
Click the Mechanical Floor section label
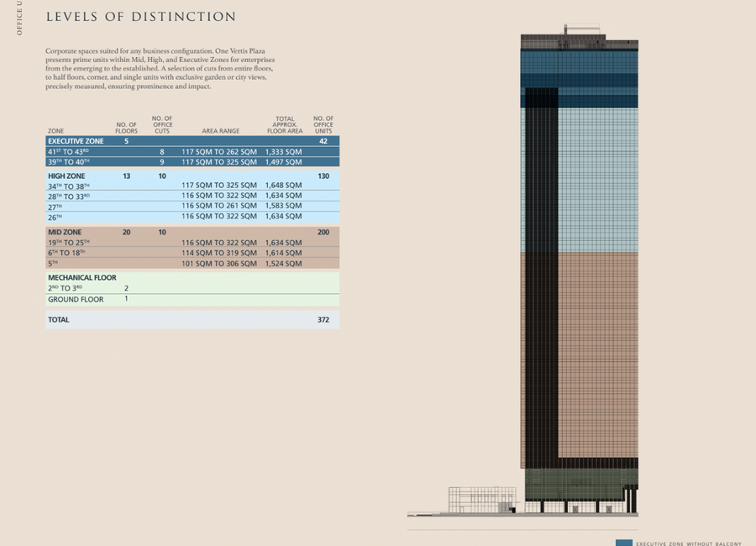pos(82,277)
